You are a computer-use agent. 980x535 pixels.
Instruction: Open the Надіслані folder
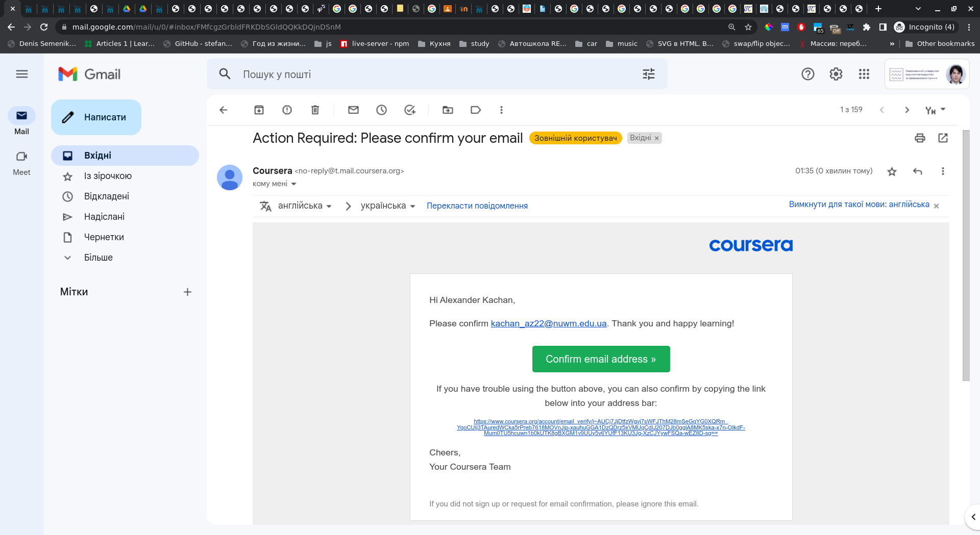[x=104, y=217]
